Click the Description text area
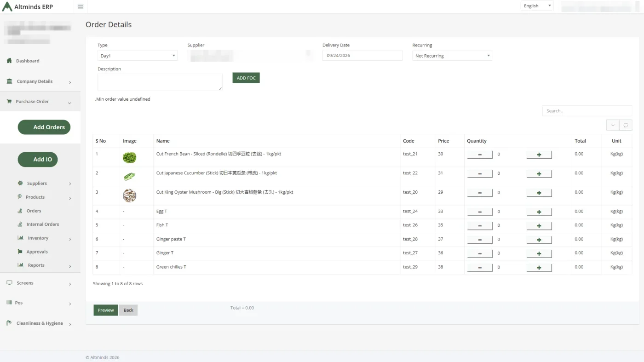This screenshot has width=644, height=362. tap(160, 82)
